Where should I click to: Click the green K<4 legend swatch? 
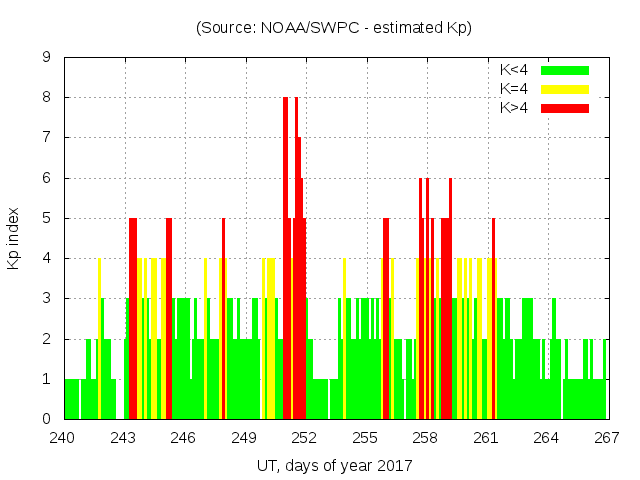565,70
